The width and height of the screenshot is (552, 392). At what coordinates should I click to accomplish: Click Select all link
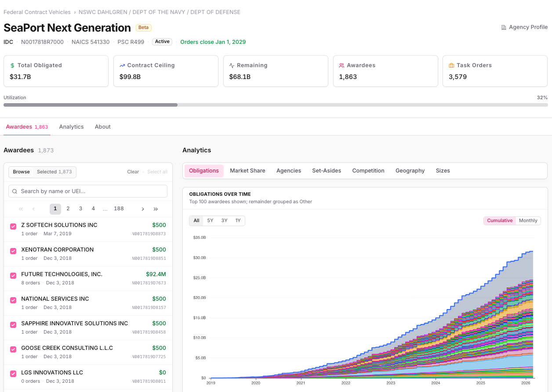click(157, 172)
